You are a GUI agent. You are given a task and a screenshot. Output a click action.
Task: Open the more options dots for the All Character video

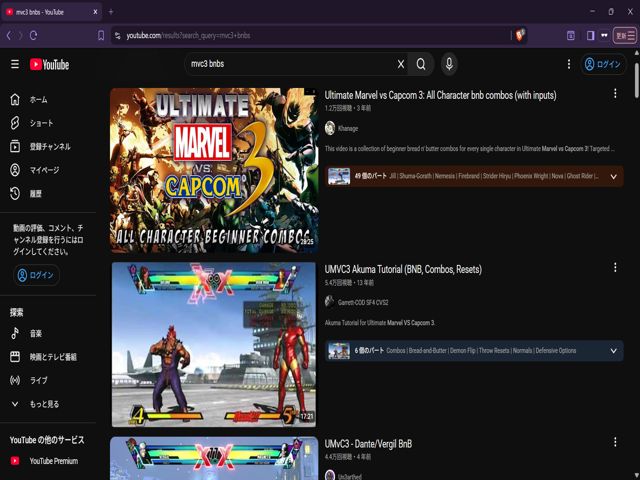click(615, 93)
